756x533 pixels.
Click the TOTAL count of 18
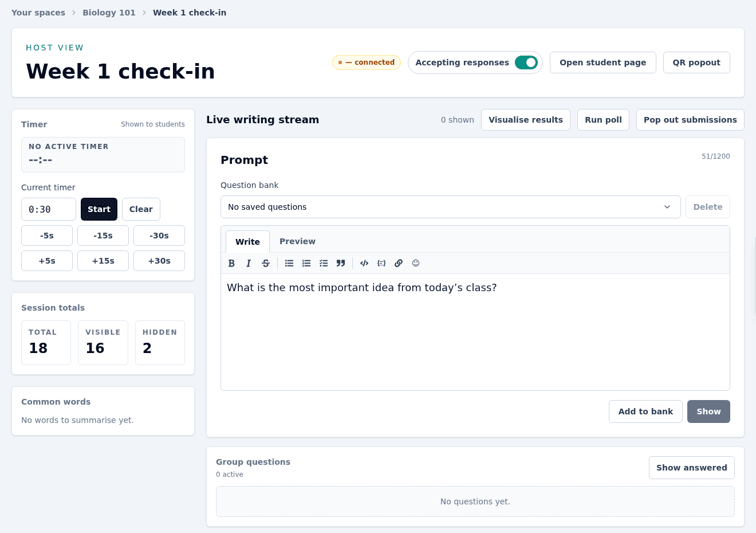[38, 348]
